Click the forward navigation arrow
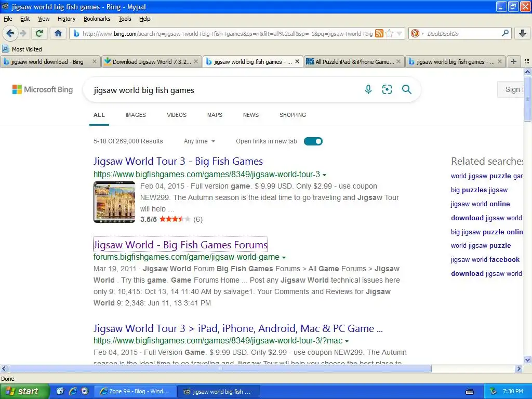 23,33
